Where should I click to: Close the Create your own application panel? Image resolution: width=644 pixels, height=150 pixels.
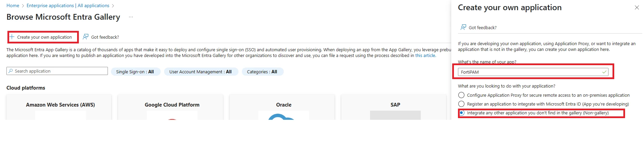pyautogui.click(x=637, y=7)
